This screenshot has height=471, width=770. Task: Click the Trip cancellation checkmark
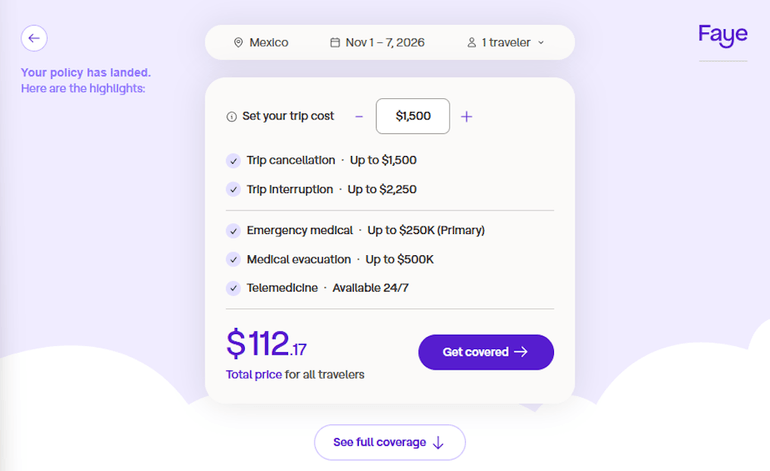233,160
